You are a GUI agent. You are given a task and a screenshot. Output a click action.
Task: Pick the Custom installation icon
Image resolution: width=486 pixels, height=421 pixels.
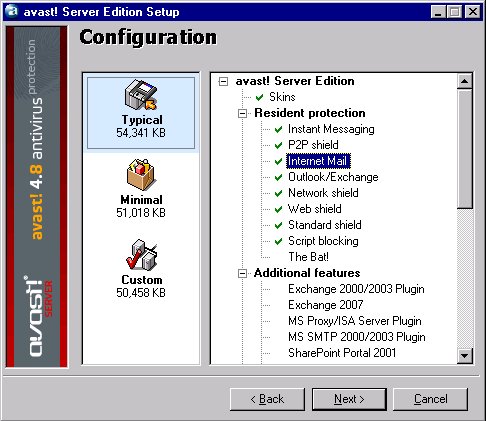click(141, 255)
